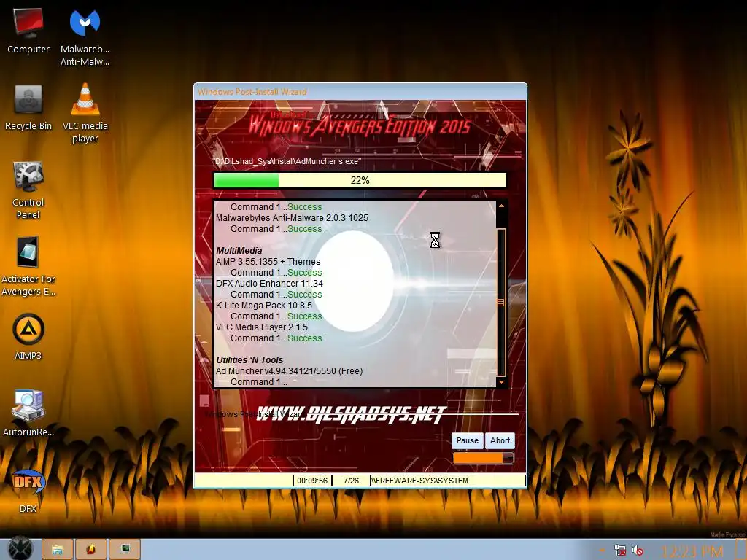Open File Explorer from the taskbar
Image resolution: width=747 pixels, height=560 pixels.
coord(57,550)
